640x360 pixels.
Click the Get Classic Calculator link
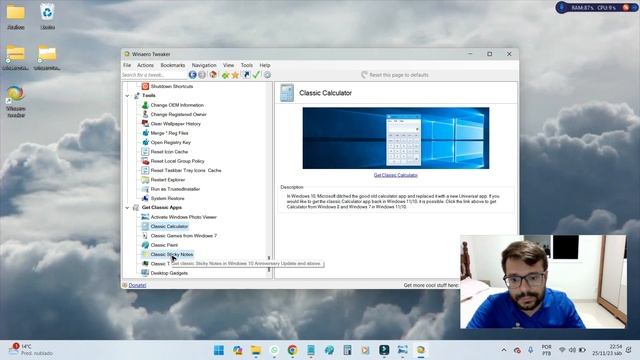pyautogui.click(x=396, y=175)
